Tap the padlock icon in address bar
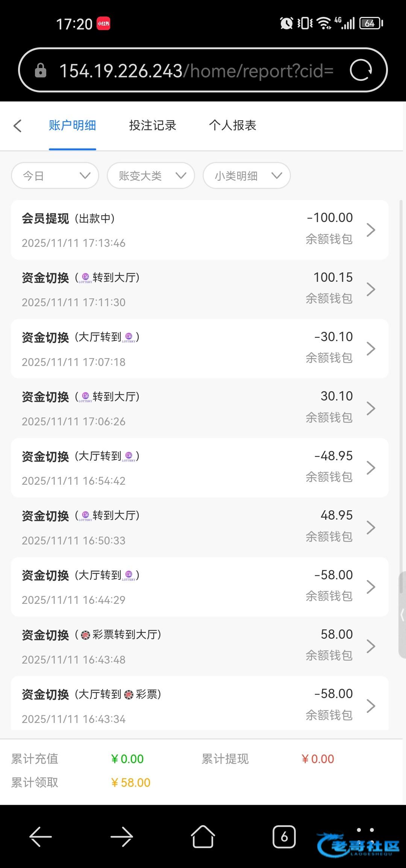 point(41,71)
